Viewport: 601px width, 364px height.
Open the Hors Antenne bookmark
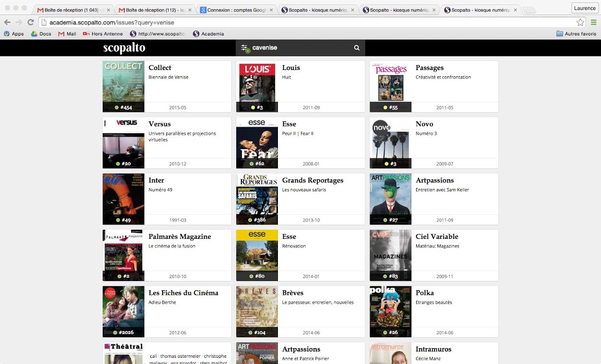coord(103,34)
